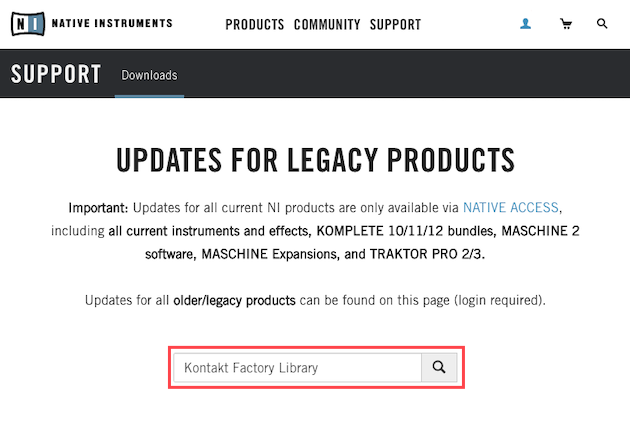
Task: Focus the Kontakt Factory Library search field
Action: point(297,367)
